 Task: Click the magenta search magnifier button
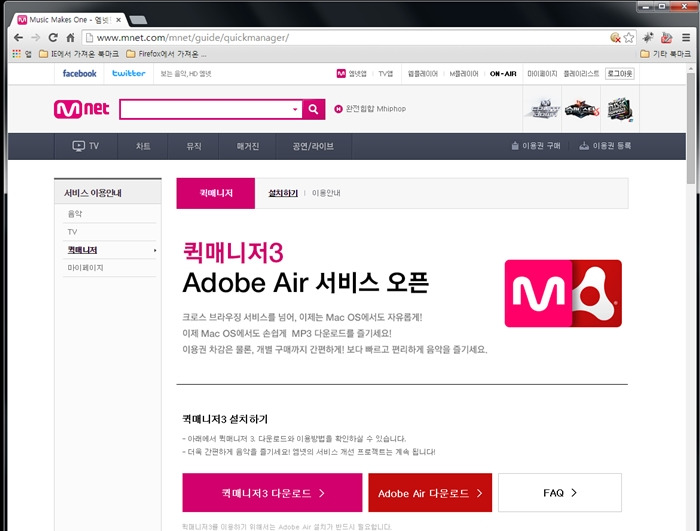[x=313, y=109]
